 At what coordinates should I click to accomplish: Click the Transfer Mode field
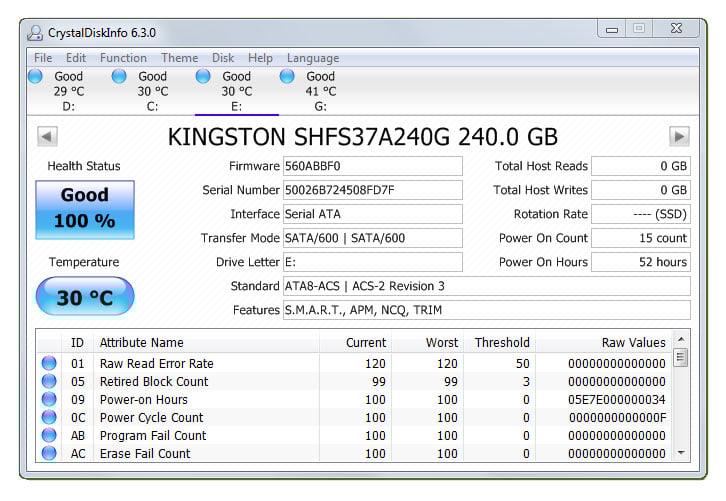[x=373, y=238]
